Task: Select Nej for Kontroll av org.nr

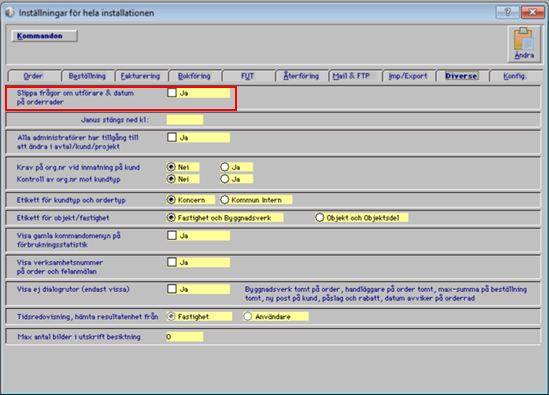Action: click(x=171, y=179)
